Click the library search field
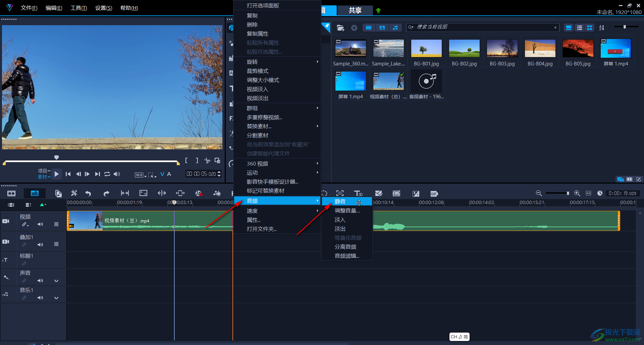The image size is (644, 345). (x=482, y=27)
